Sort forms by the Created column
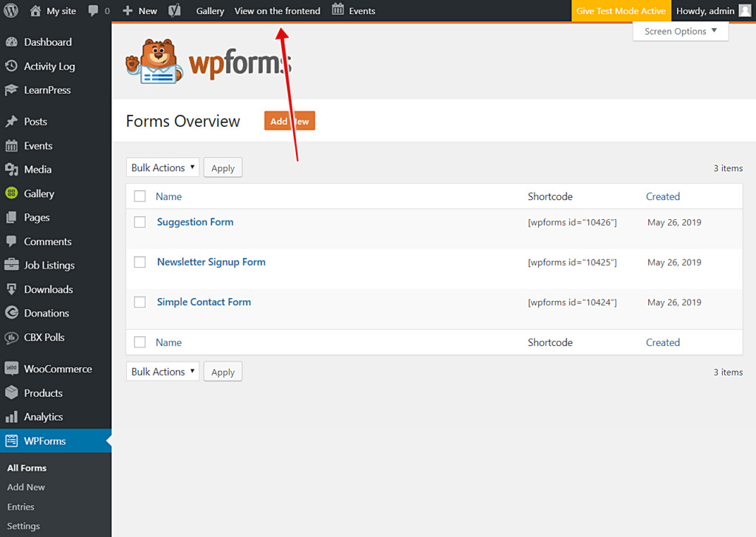The height and width of the screenshot is (537, 756). pyautogui.click(x=662, y=196)
